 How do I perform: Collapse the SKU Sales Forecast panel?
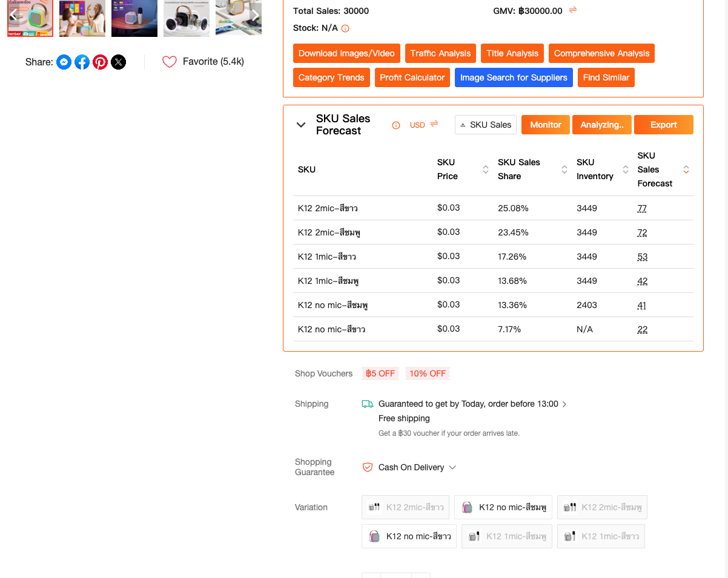[301, 125]
